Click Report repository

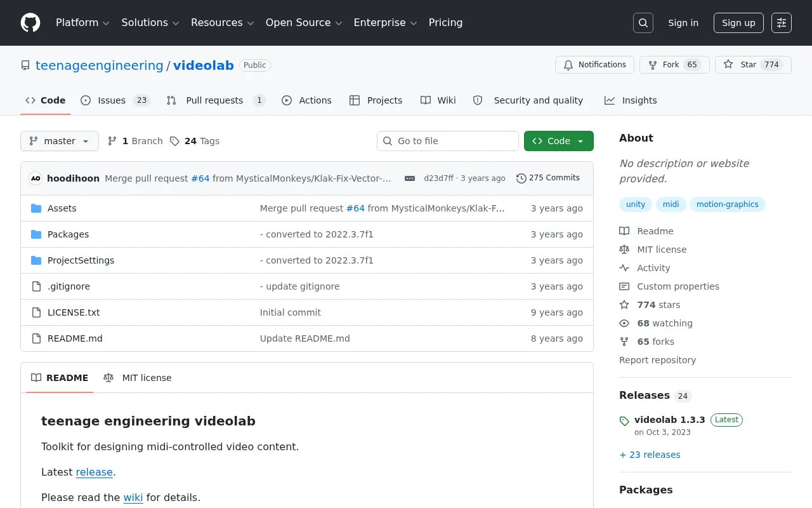tap(657, 360)
